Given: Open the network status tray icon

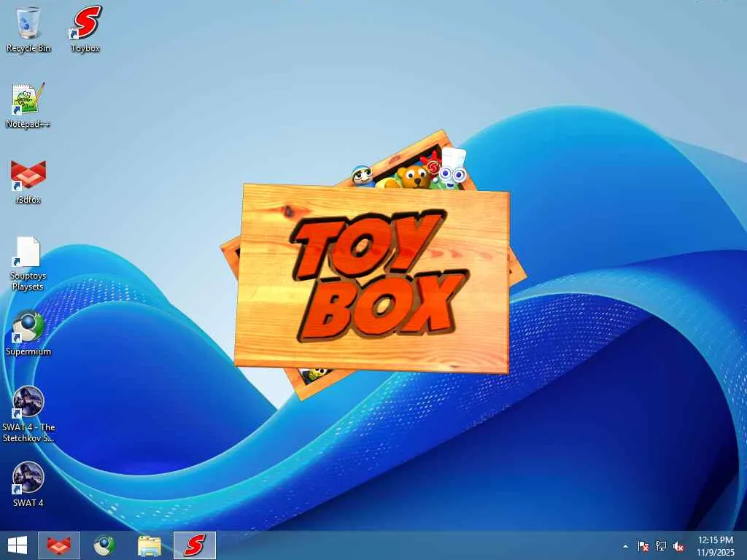Looking at the screenshot, I should 661,546.
